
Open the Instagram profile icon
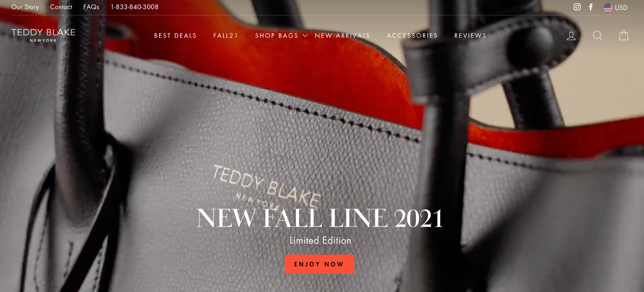[577, 7]
